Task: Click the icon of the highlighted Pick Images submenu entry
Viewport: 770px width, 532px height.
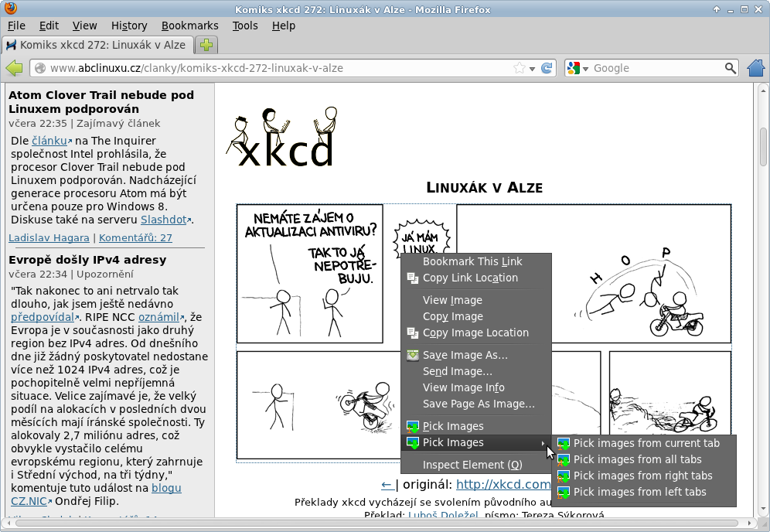Action: coord(413,442)
